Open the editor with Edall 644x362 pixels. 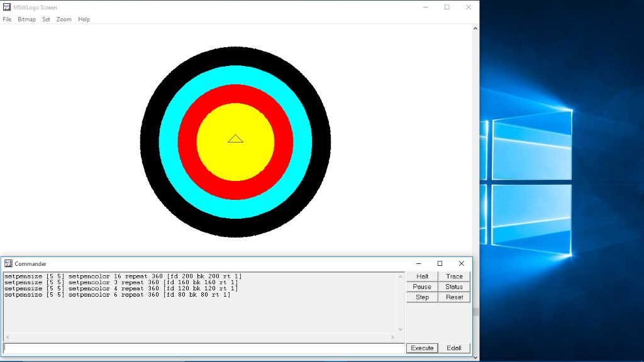454,348
